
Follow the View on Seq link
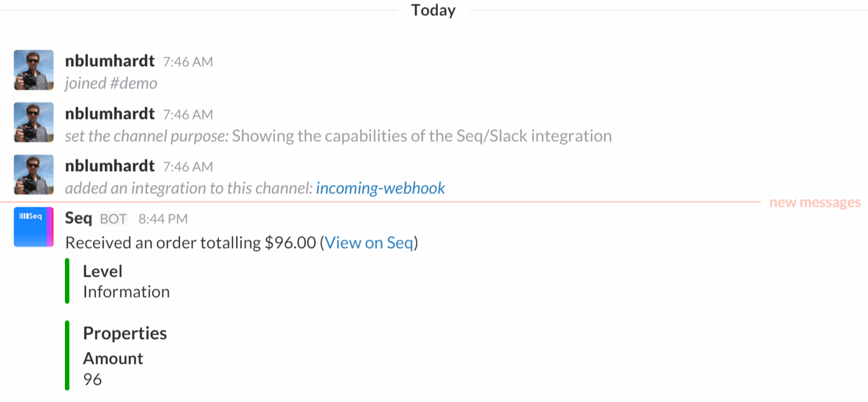369,242
